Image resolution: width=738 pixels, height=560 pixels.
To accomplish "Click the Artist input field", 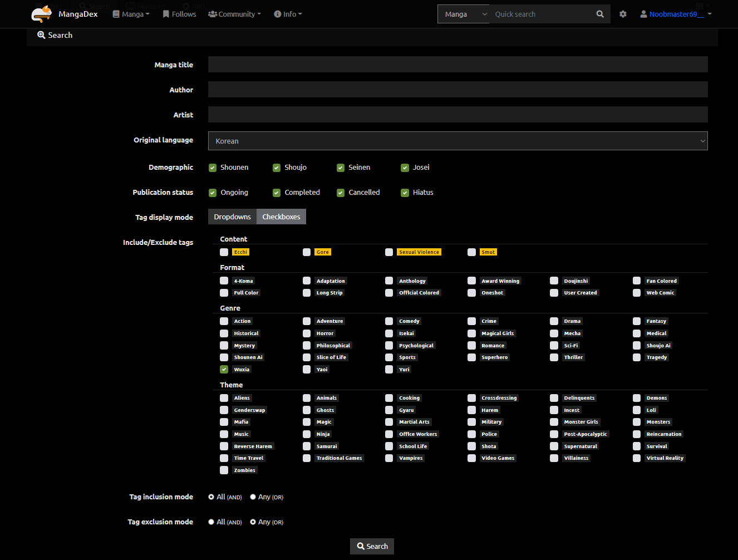I will click(457, 115).
